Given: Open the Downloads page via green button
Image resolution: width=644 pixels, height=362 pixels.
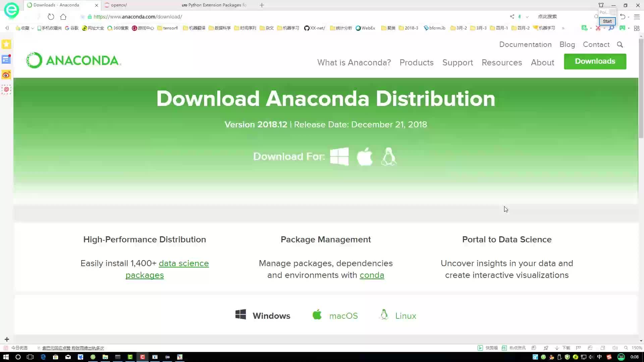Looking at the screenshot, I should pyautogui.click(x=595, y=61).
